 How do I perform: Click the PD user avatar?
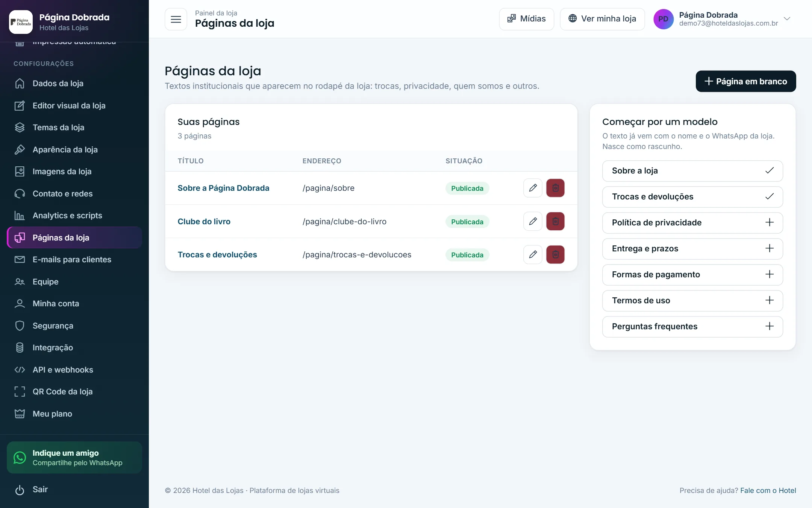point(663,19)
